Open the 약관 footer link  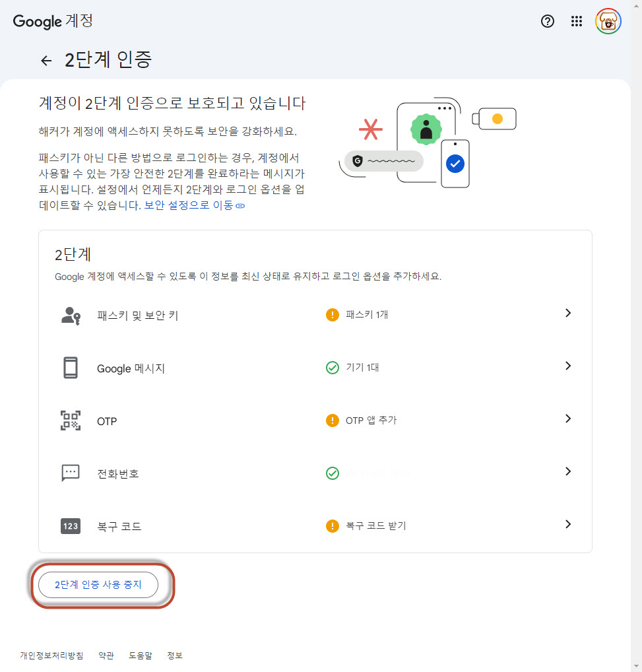click(106, 655)
